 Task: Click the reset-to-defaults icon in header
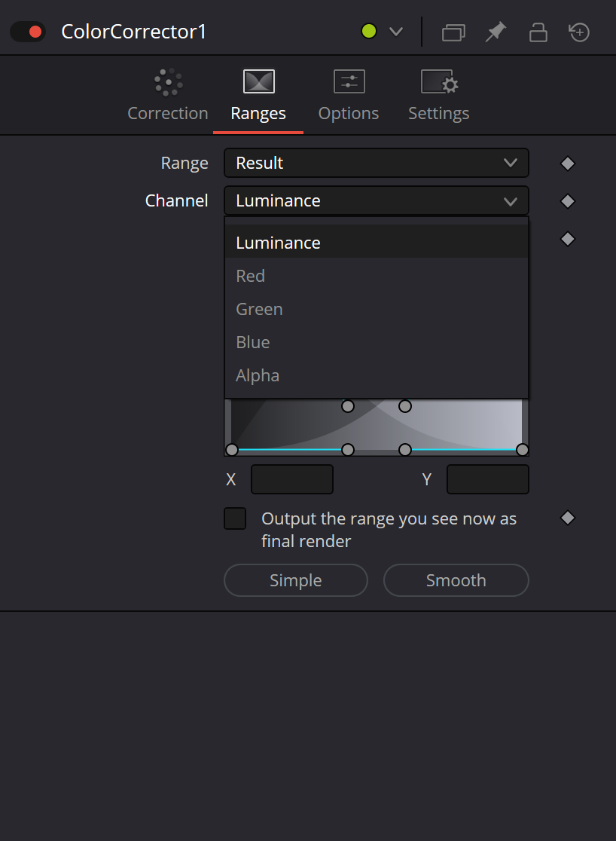pos(579,32)
